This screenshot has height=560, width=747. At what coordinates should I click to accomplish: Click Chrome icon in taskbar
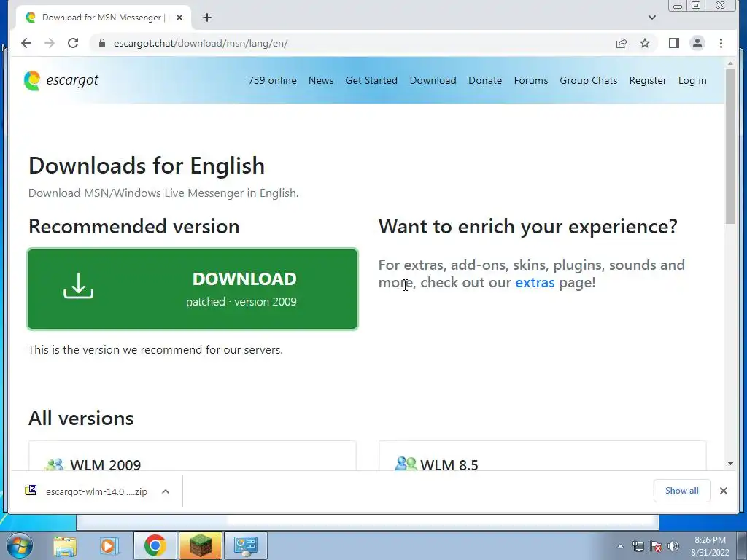pos(155,545)
